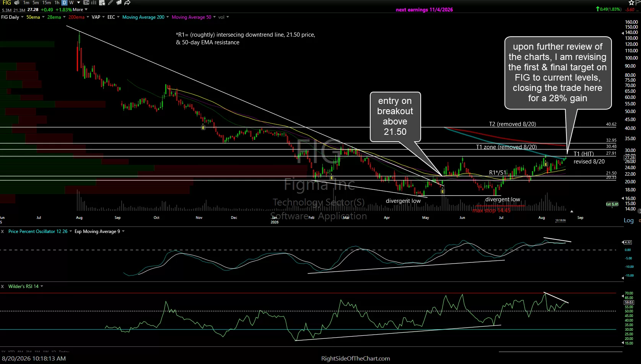Click the R1 definition note at chart top

pyautogui.click(x=246, y=39)
